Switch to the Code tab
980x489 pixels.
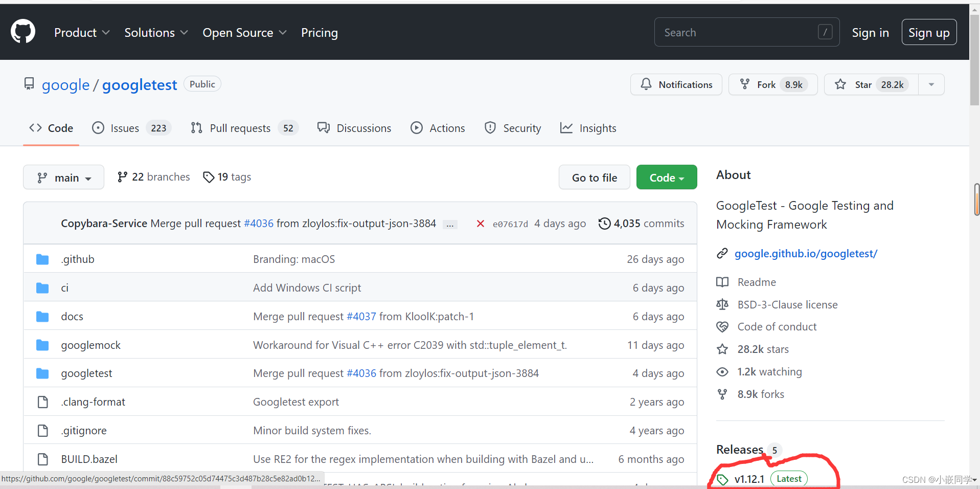pyautogui.click(x=51, y=128)
